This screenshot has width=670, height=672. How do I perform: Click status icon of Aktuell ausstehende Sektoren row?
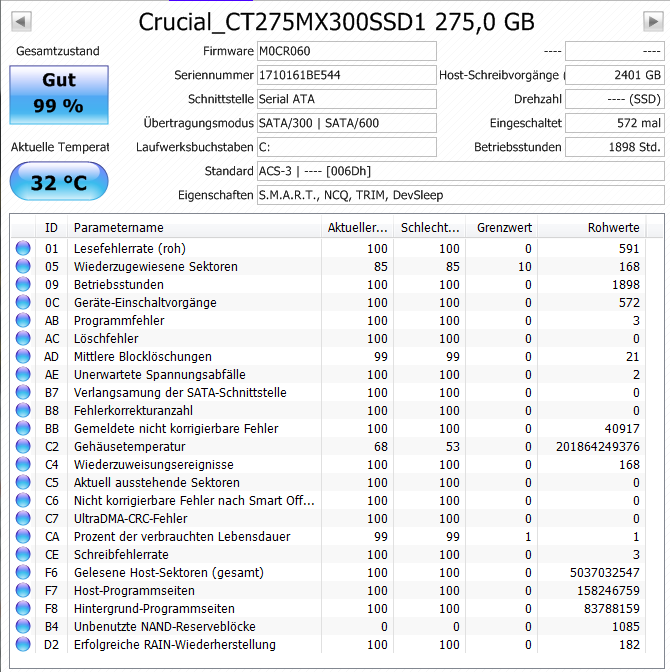point(23,482)
